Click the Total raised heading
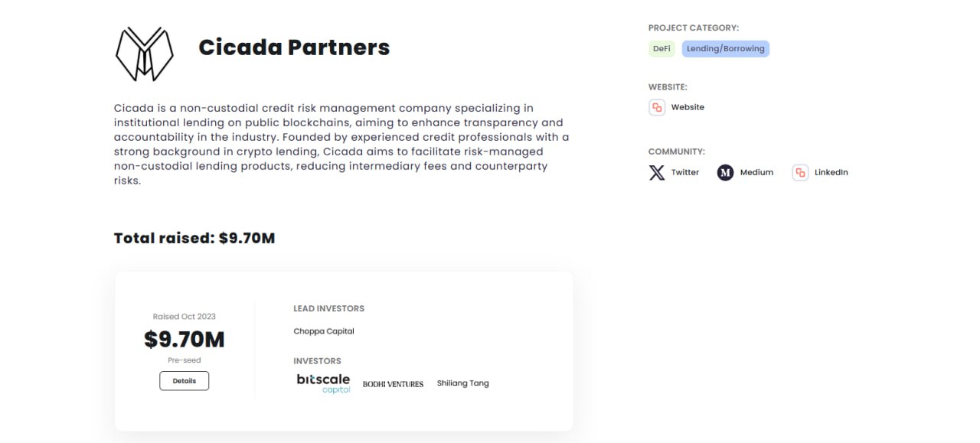 tap(194, 238)
